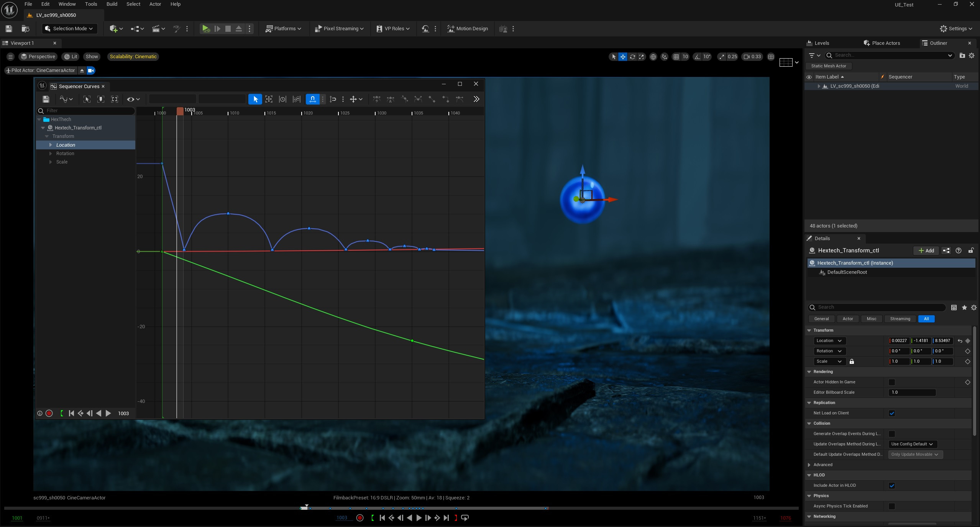Image resolution: width=980 pixels, height=527 pixels.
Task: Click the Lit view mode button
Action: click(71, 57)
